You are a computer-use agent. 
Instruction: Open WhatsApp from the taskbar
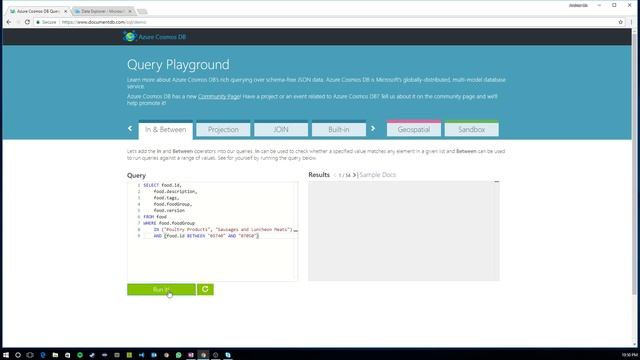[178, 355]
